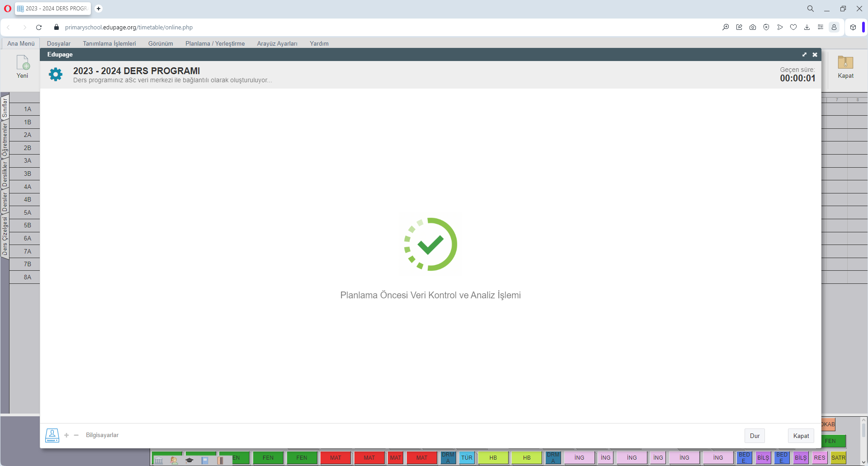Click the address bar URL field
The image size is (868, 466).
point(129,27)
